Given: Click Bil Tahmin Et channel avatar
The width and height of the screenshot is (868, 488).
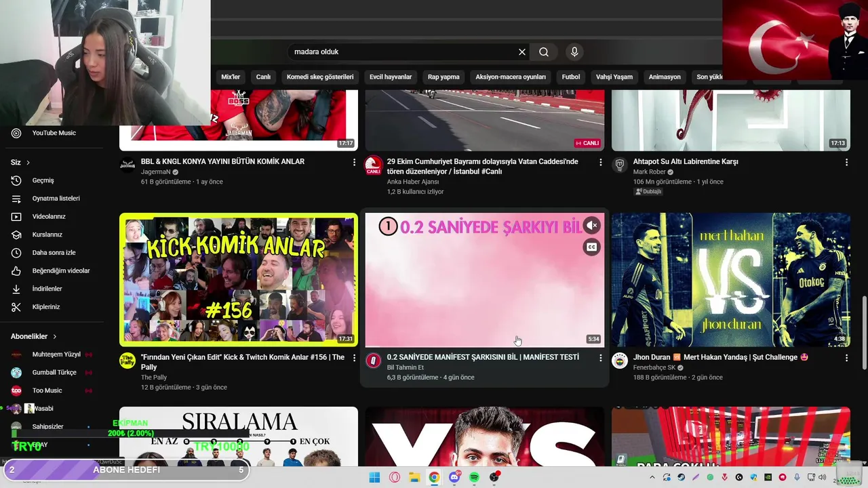Looking at the screenshot, I should (374, 361).
